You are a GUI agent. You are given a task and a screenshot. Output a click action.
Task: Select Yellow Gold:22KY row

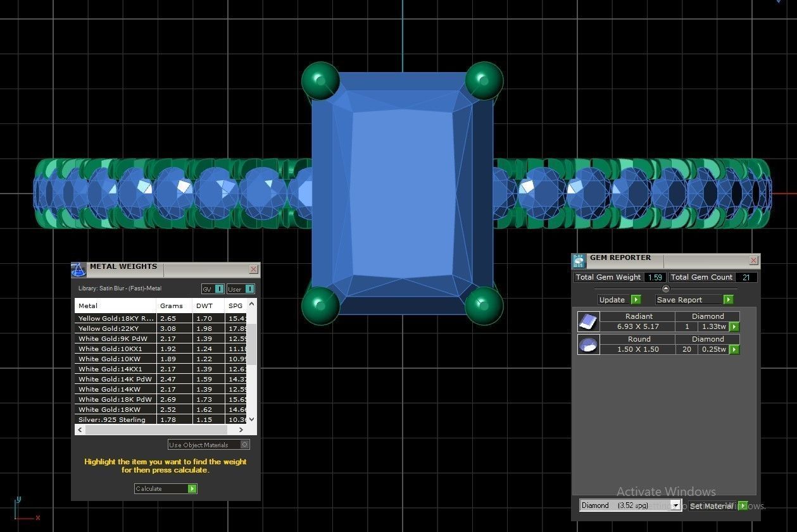[161, 328]
